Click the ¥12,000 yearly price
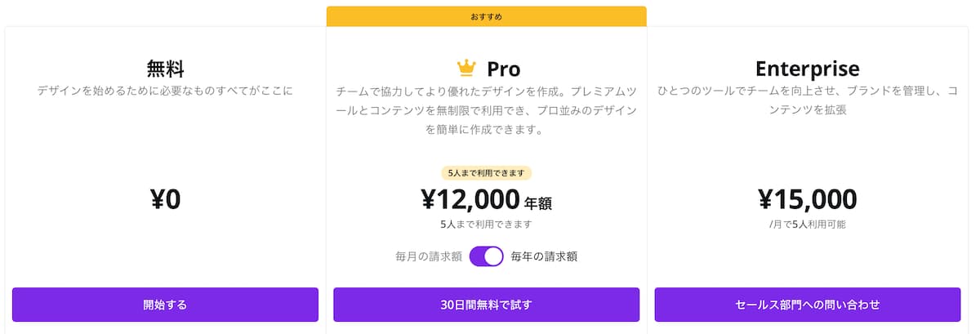This screenshot has width=980, height=334. coord(470,199)
